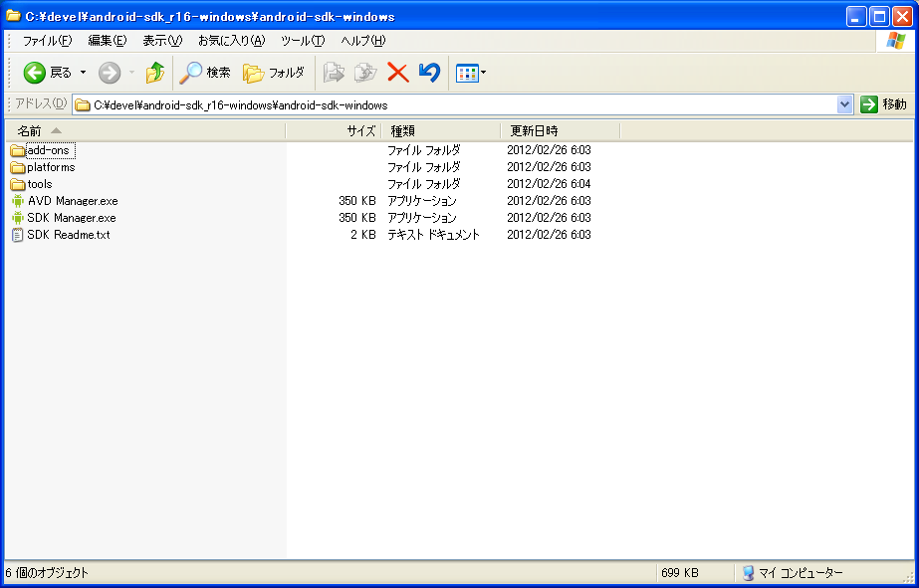
Task: Open the ファイル(F) menu
Action: [x=47, y=41]
